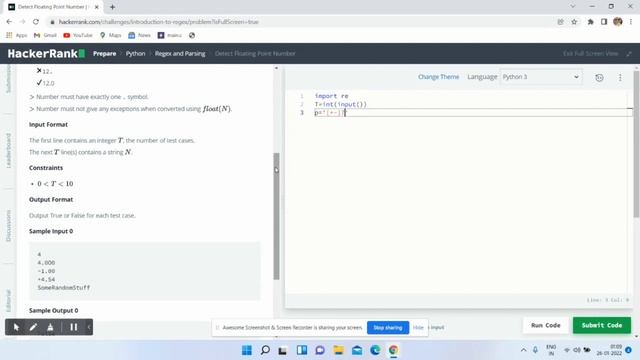Viewport: 640px width, 360px height.
Task: Open the Windows Start menu
Action: (247, 350)
